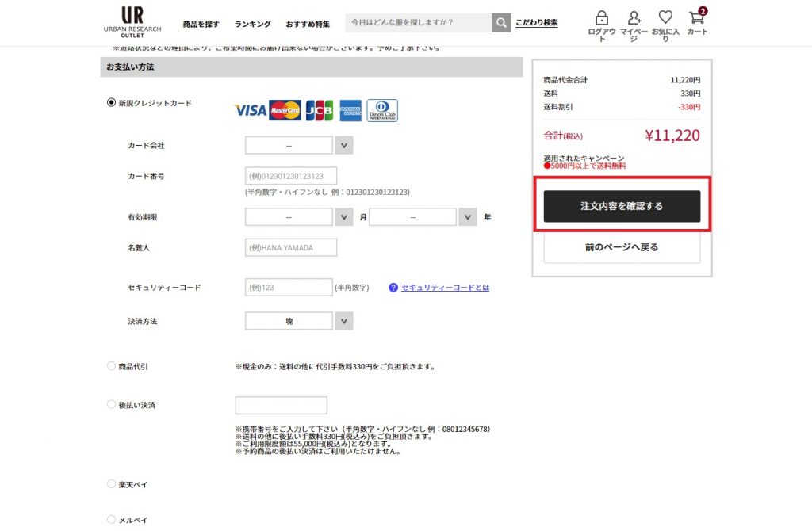Viewport: 812px width, 531px height.
Task: Select the 商品代引 payment option
Action: [111, 366]
